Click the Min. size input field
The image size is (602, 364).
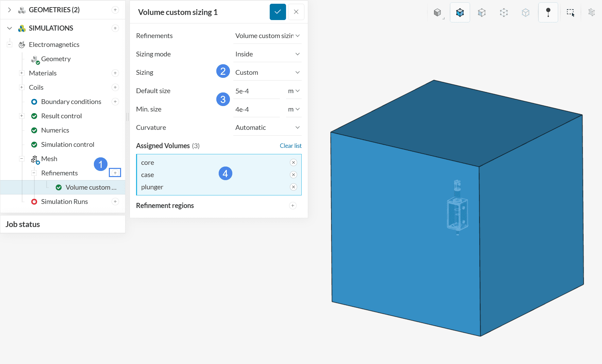(x=256, y=109)
